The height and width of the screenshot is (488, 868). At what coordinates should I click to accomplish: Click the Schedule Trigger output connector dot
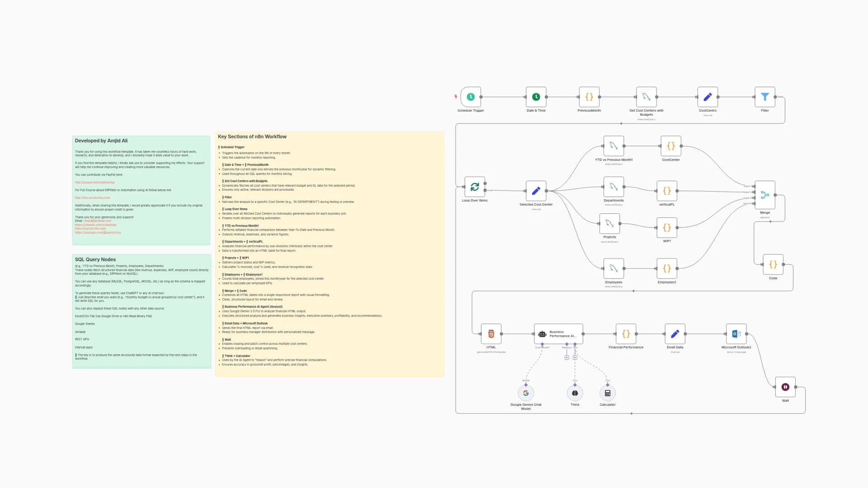pos(481,97)
